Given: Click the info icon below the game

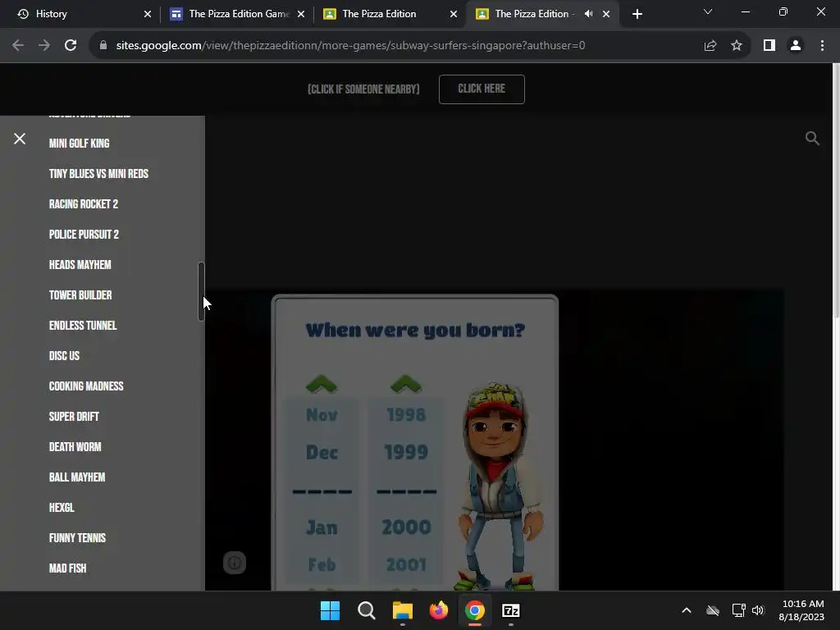Looking at the screenshot, I should pyautogui.click(x=235, y=563).
